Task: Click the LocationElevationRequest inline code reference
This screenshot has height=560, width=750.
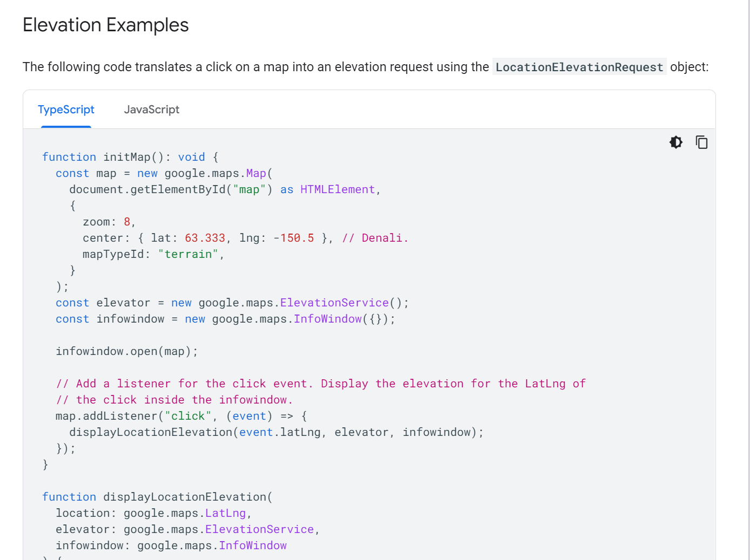Action: 579,67
